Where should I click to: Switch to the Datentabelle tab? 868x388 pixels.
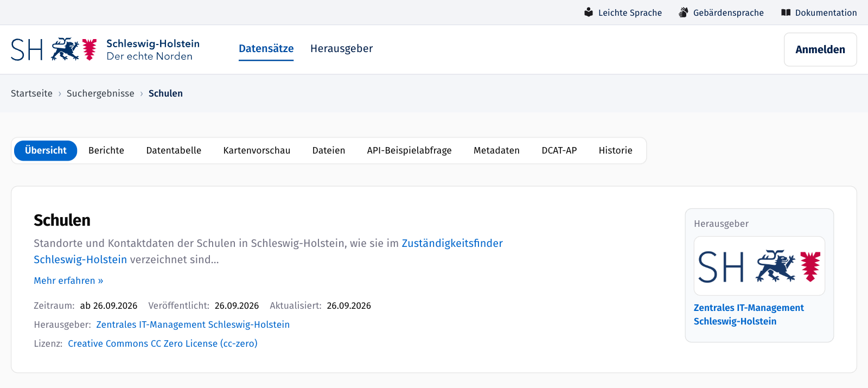click(x=174, y=150)
